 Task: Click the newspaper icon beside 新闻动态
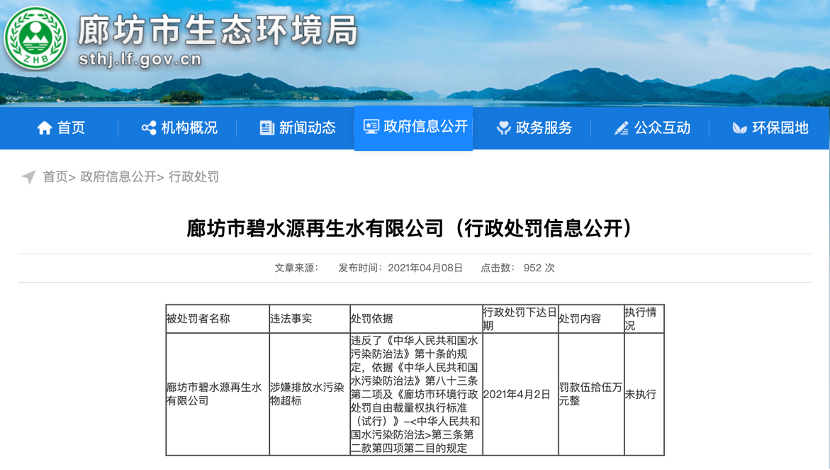point(267,128)
